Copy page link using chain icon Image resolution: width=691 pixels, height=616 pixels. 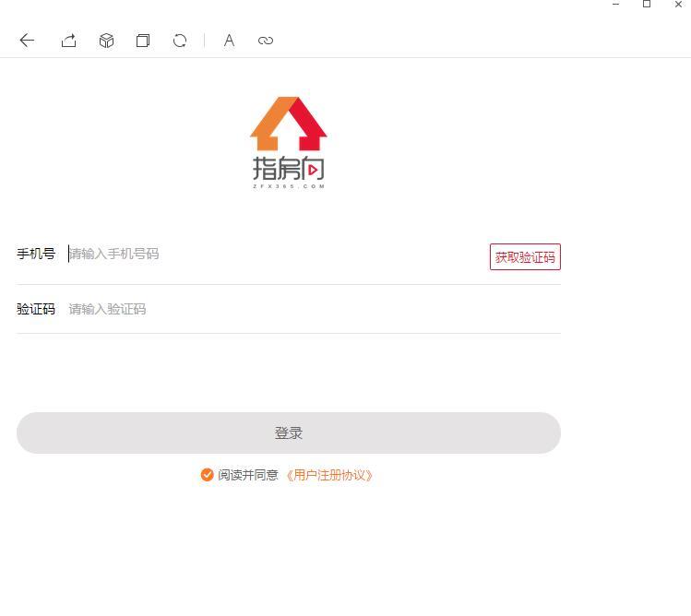point(266,41)
